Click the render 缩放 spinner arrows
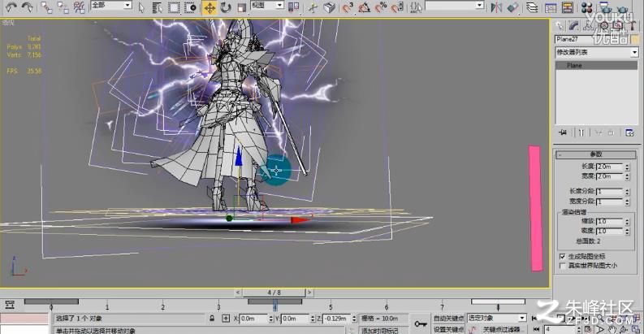Viewport: 644px width, 334px height. [x=627, y=221]
